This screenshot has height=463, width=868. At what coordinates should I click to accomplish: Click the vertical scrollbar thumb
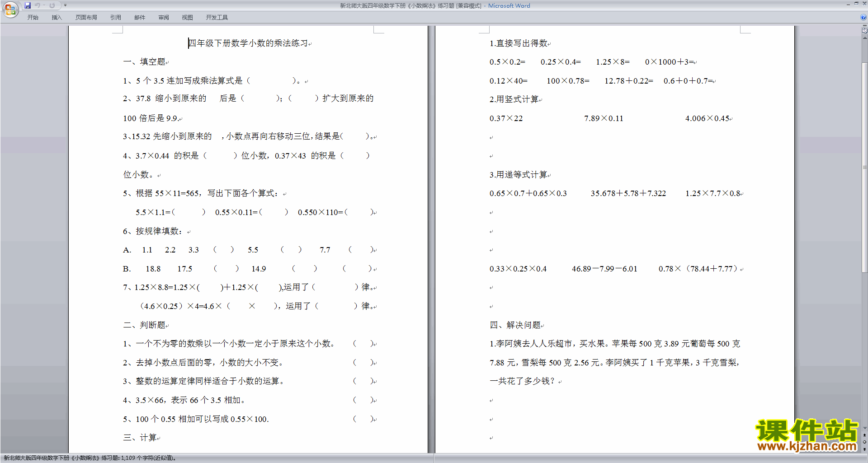pyautogui.click(x=864, y=167)
